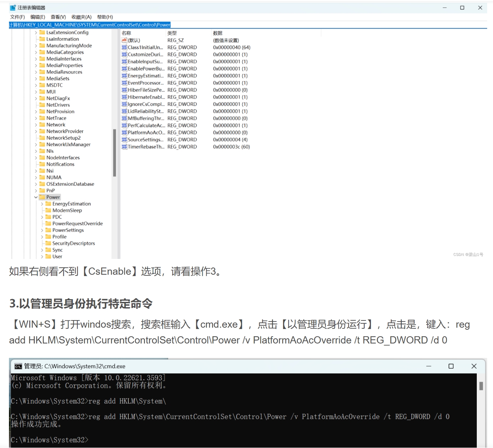The height and width of the screenshot is (448, 493).
Task: Expand the NetworkProvider key
Action: [36, 131]
